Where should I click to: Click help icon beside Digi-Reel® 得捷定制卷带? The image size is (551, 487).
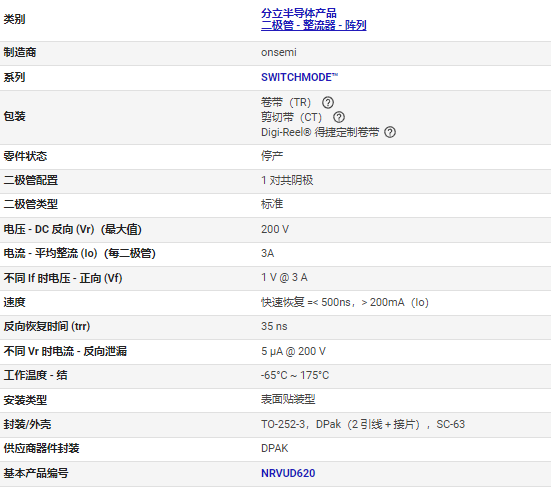click(390, 132)
